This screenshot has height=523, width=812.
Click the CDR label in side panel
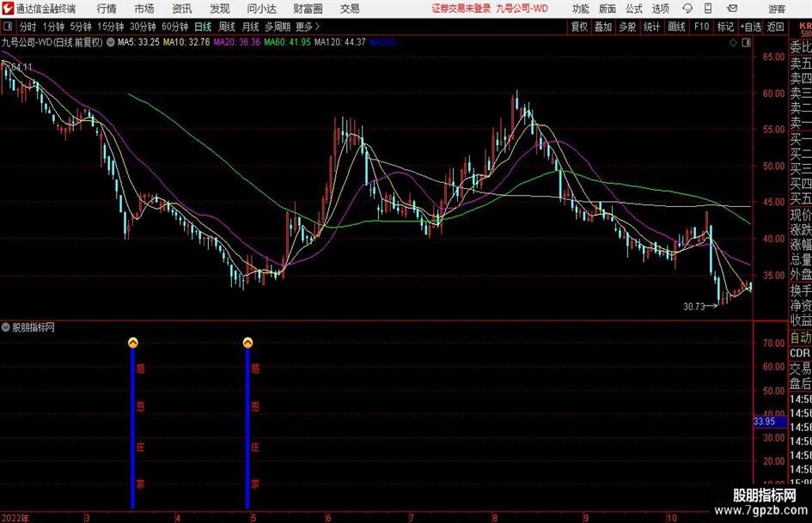click(800, 353)
